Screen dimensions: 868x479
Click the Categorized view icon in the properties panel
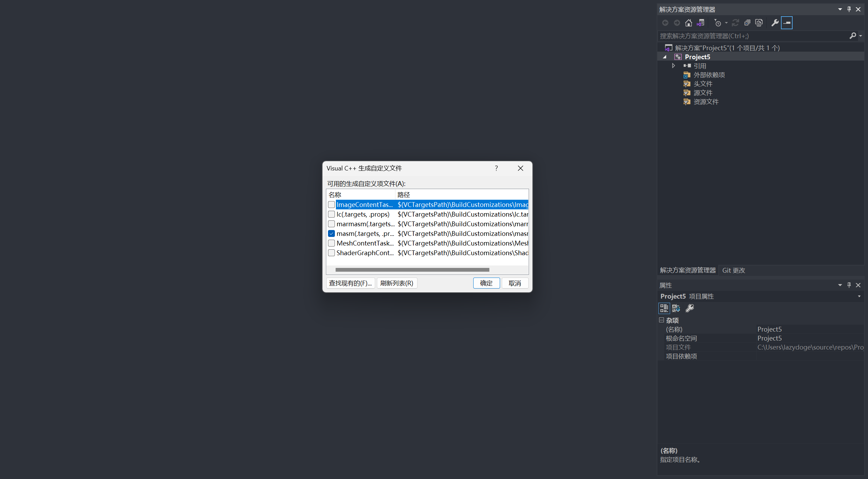664,308
